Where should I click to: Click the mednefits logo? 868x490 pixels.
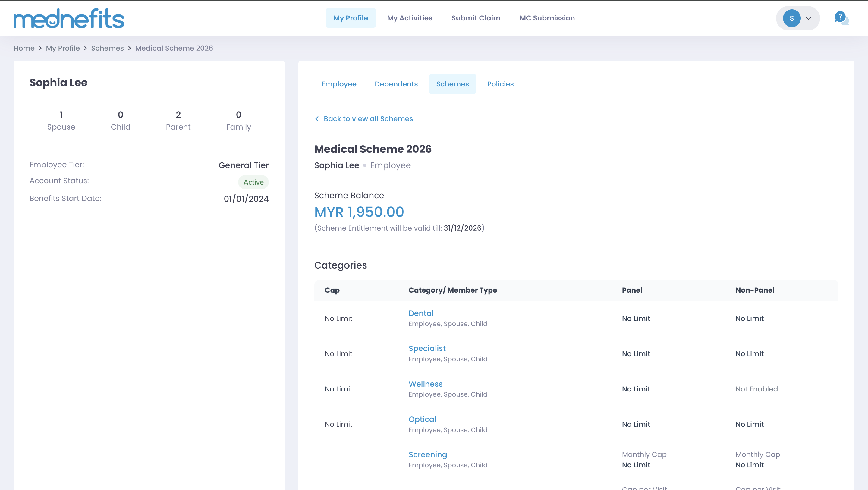pos(69,19)
